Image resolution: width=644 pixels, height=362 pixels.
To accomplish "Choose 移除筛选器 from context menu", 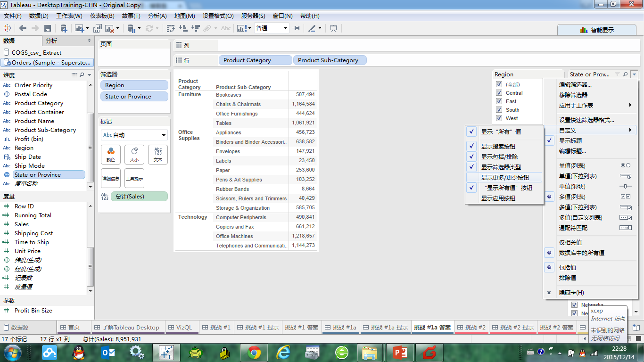I will pyautogui.click(x=590, y=95).
